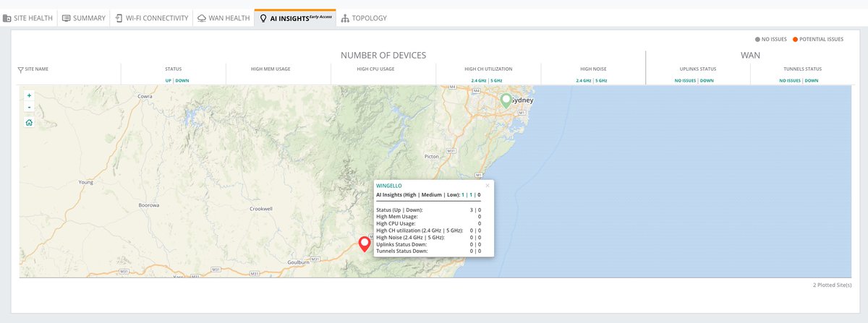868x323 pixels.
Task: Sort by Status DOWN
Action: tap(182, 80)
